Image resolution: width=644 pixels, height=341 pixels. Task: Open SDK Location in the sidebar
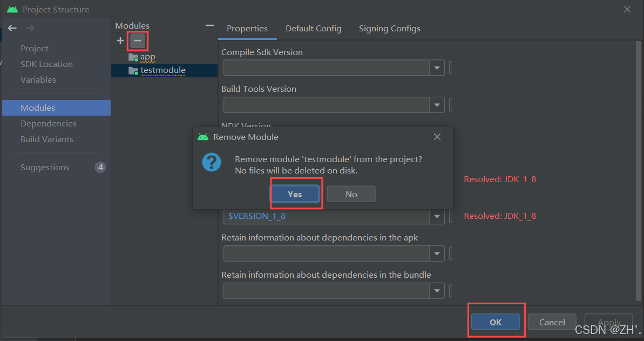pos(46,64)
